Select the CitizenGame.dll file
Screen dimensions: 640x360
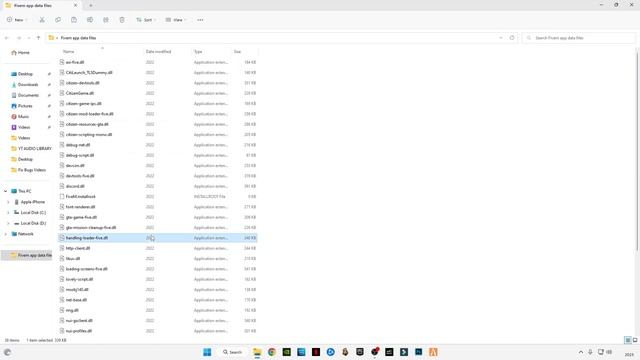[80, 93]
